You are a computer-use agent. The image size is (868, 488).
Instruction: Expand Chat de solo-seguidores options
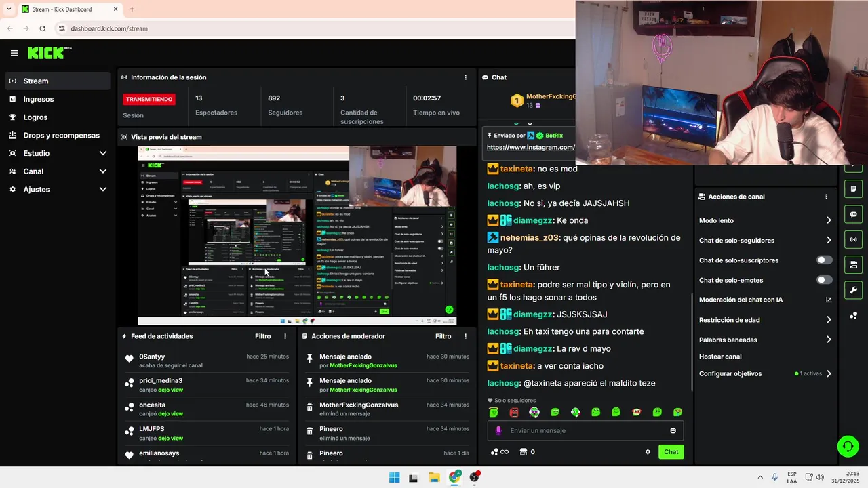[829, 240]
